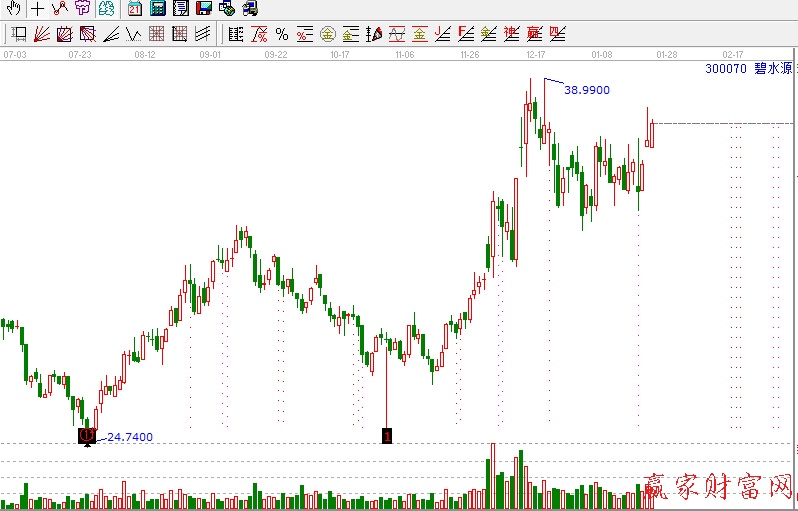Click the F angled-lines tool icon
Screen dimensions: 798x511
(465, 34)
